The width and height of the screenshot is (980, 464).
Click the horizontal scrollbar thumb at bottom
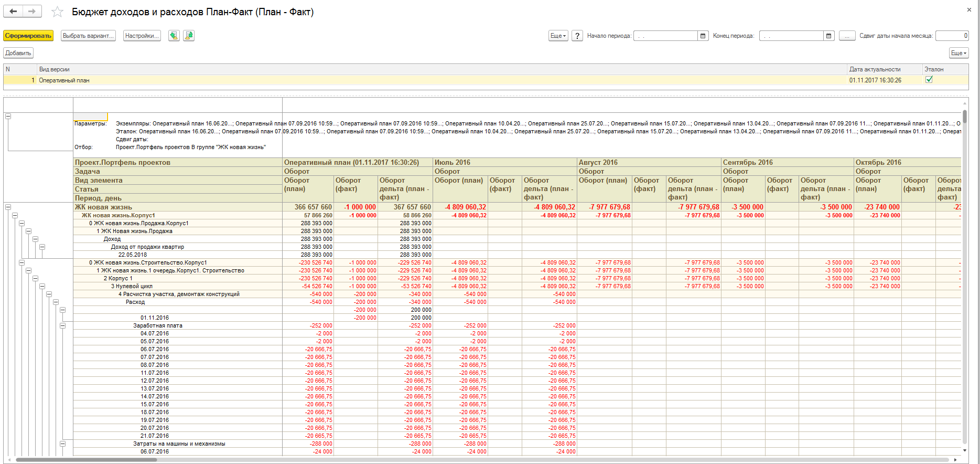click(86, 460)
